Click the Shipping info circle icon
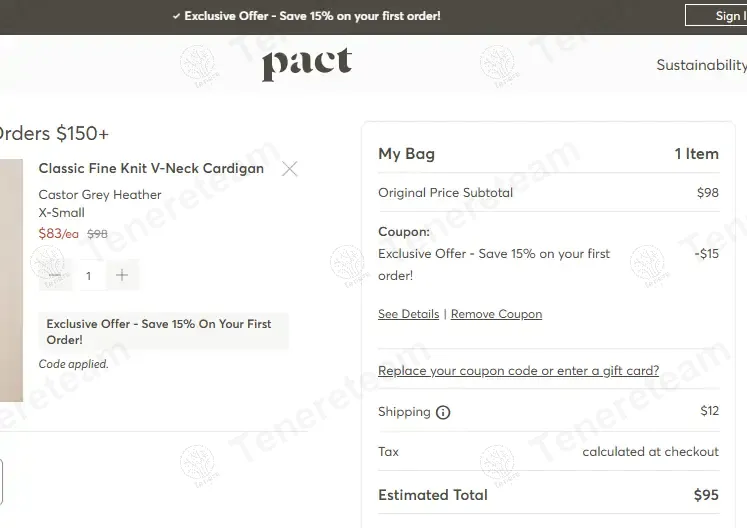This screenshot has height=528, width=747. tap(443, 412)
